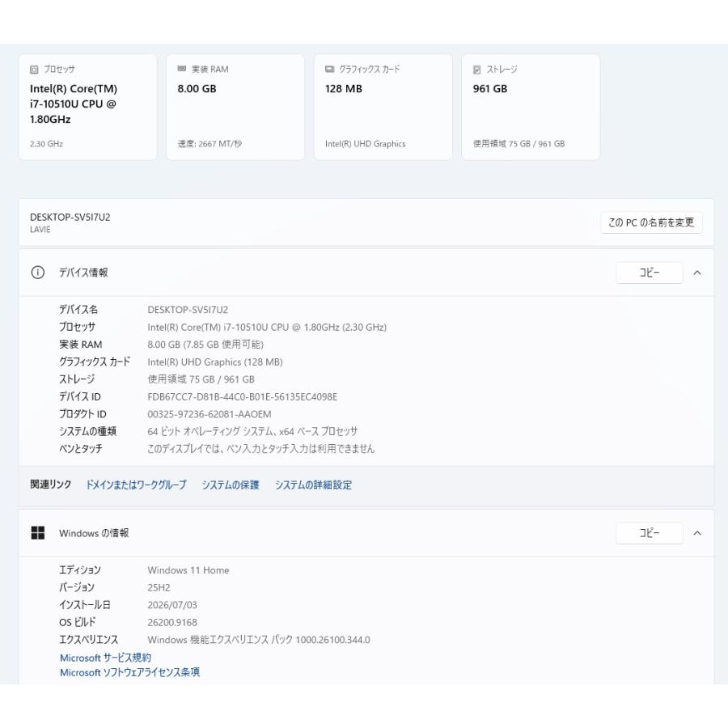Open Microsoft ソフトウェアライセンス条項 link
The height and width of the screenshot is (728, 728).
pos(129,672)
